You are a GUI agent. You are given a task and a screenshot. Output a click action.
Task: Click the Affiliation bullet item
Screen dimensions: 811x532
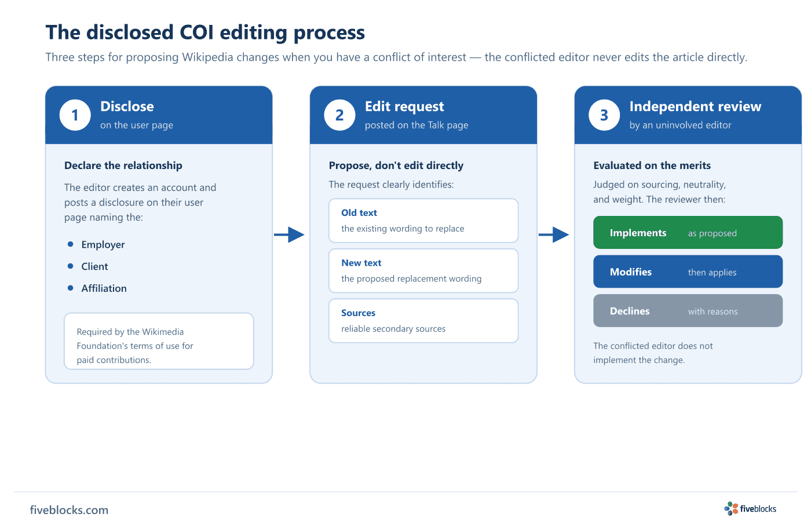(x=97, y=288)
